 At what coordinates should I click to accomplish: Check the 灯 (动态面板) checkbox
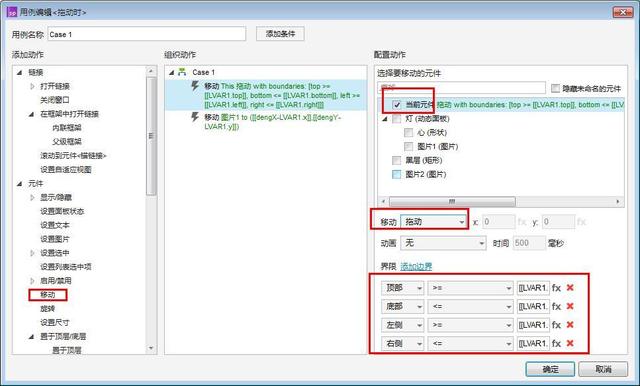(x=396, y=119)
